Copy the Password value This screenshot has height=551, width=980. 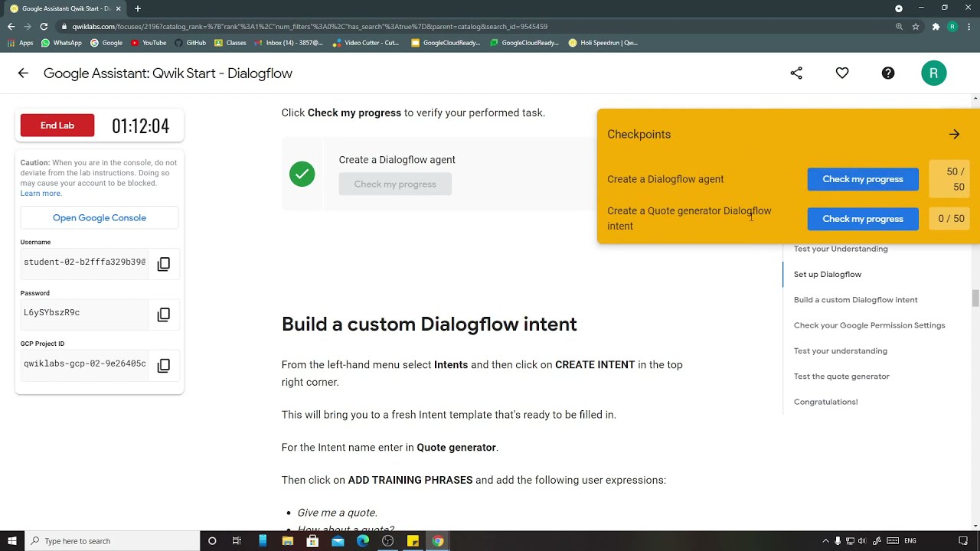click(x=164, y=315)
